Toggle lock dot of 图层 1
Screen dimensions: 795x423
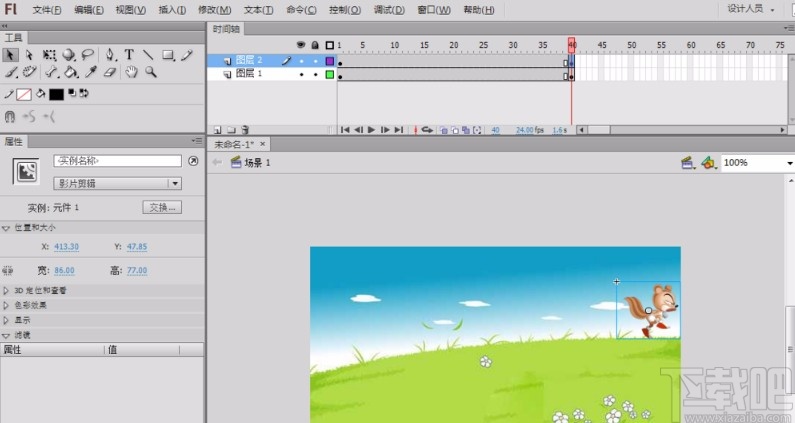(x=315, y=75)
